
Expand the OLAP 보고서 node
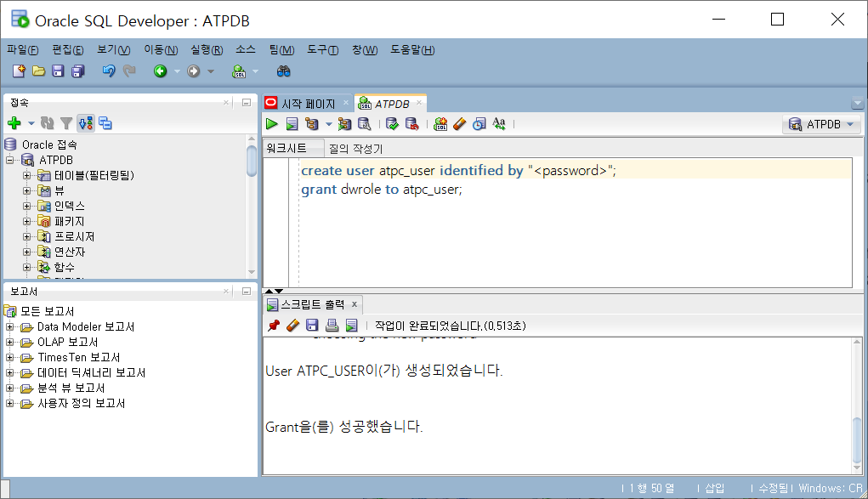coord(10,343)
